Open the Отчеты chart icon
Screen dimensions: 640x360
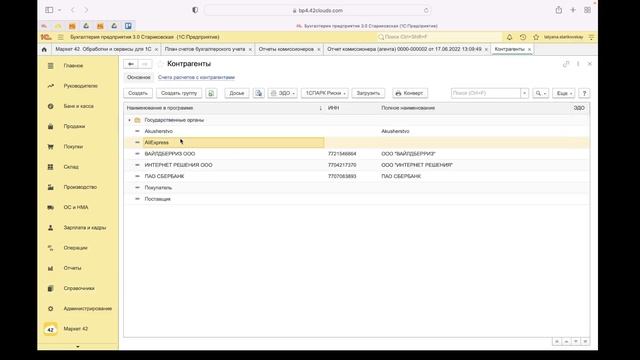51,268
